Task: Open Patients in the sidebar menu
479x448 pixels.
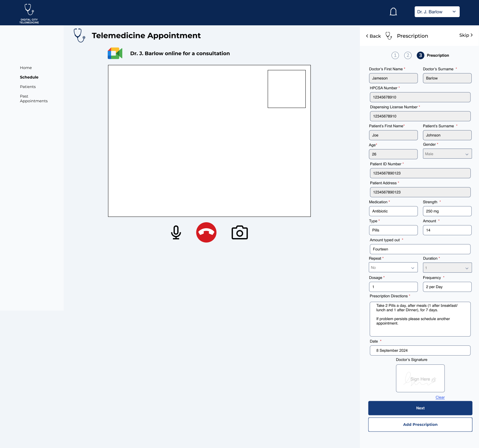Action: click(x=28, y=87)
